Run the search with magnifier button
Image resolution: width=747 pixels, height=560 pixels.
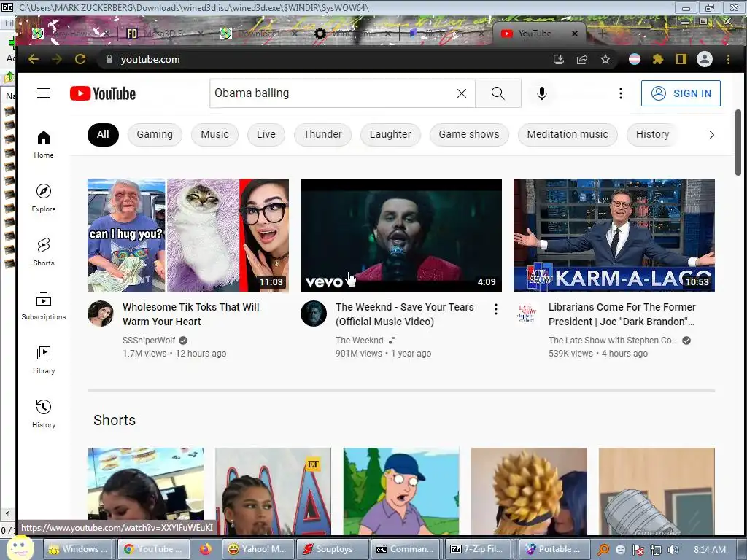click(x=498, y=93)
